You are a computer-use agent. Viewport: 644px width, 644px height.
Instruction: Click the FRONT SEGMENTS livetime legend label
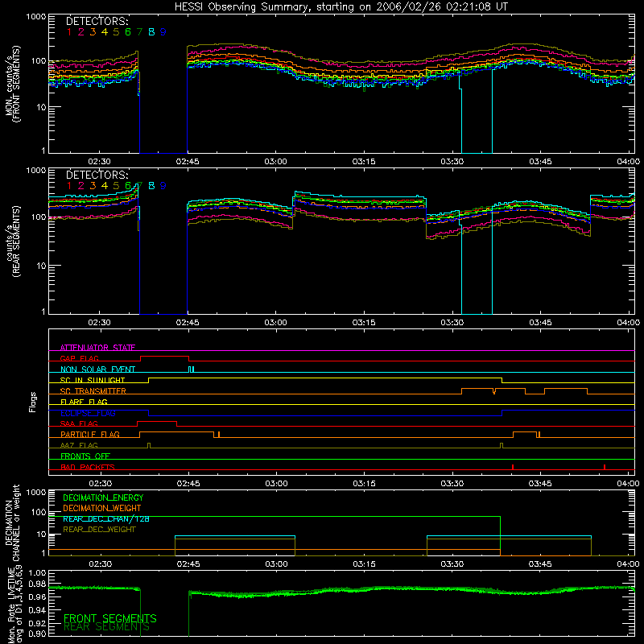[x=110, y=618]
